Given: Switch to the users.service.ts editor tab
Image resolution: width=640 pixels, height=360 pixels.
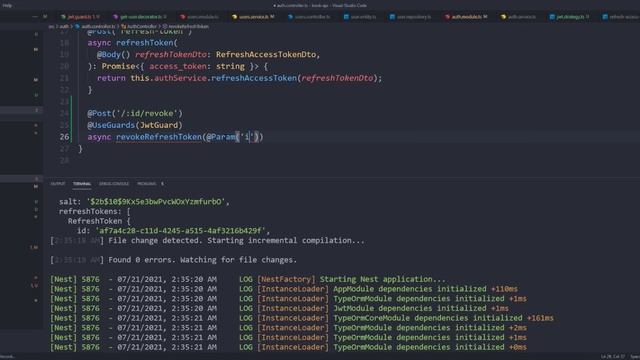Looking at the screenshot, I should pos(253,17).
